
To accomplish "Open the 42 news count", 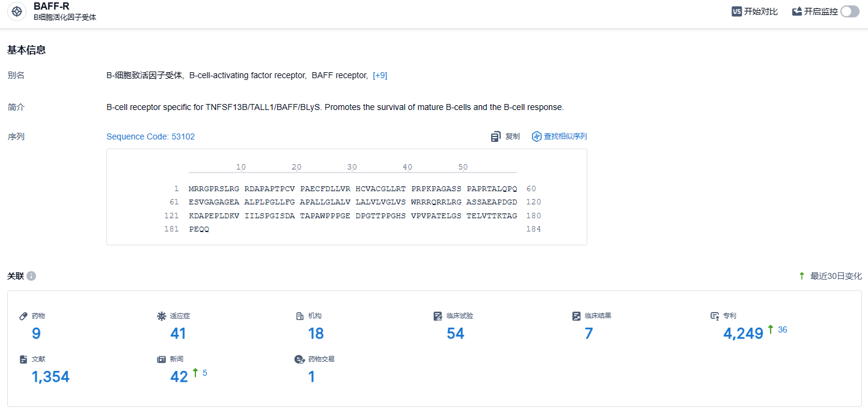I will coord(179,377).
